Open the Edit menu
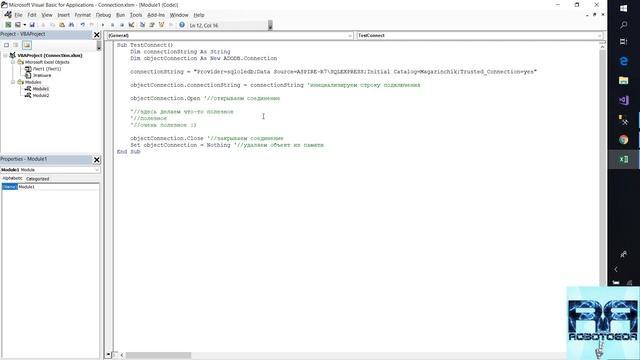640x360 pixels. pos(32,15)
